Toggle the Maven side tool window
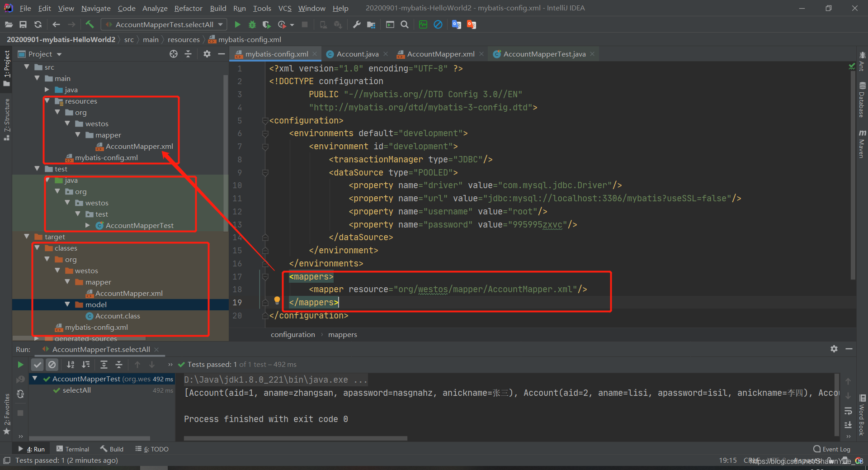 click(862, 144)
